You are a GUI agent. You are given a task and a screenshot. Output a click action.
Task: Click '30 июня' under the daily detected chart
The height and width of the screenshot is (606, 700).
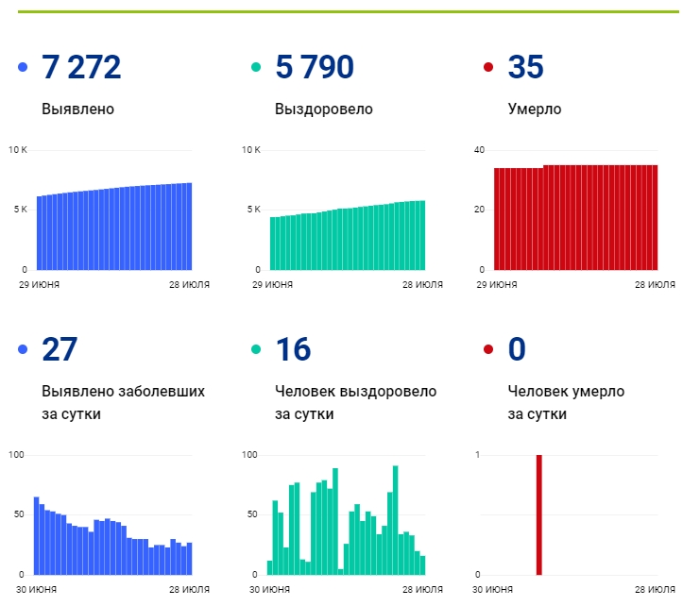point(37,590)
